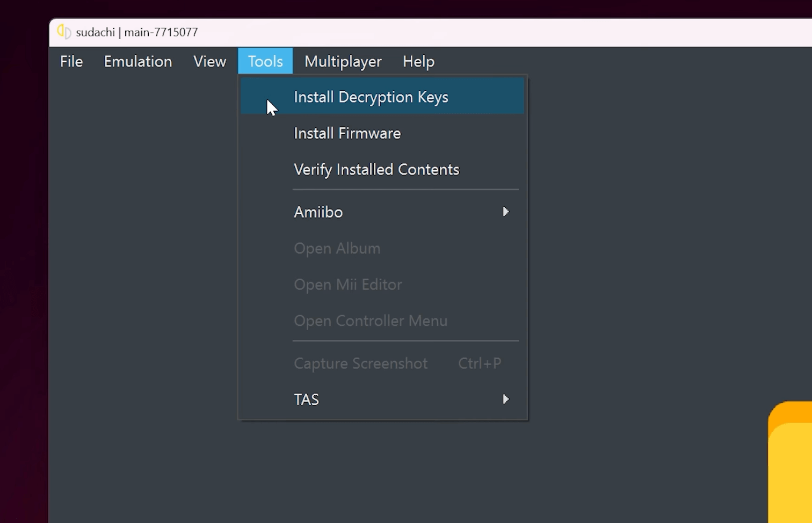Expand the TAS submenu arrow
Screen dimensions: 812x523
point(505,399)
